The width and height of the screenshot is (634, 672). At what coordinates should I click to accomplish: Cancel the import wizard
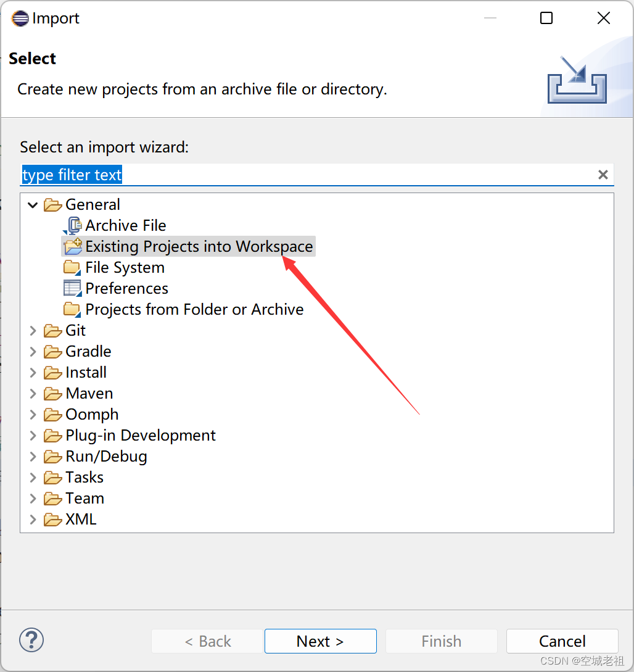562,641
